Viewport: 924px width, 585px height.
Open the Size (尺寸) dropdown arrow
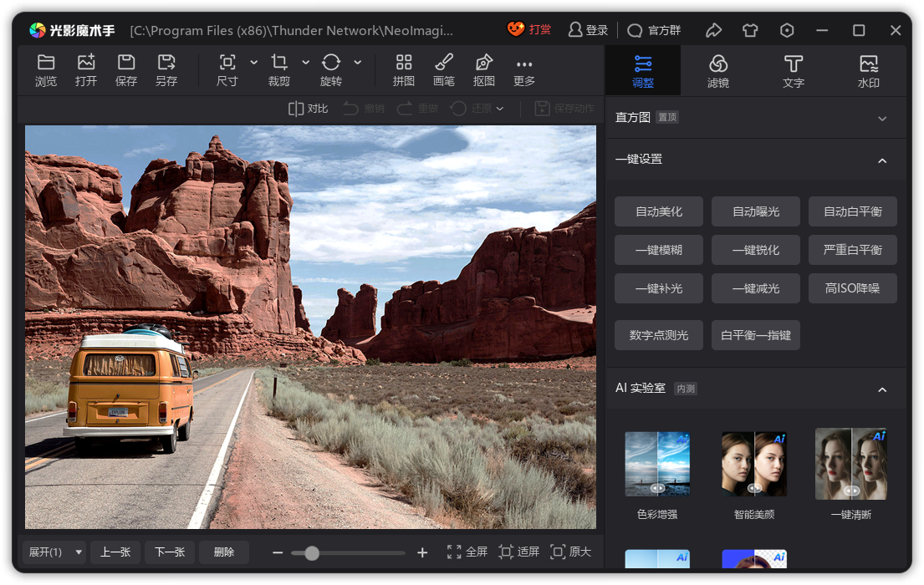[x=254, y=63]
